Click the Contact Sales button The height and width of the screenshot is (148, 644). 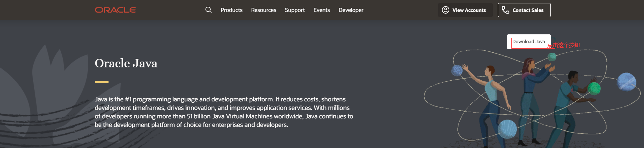[x=524, y=10]
